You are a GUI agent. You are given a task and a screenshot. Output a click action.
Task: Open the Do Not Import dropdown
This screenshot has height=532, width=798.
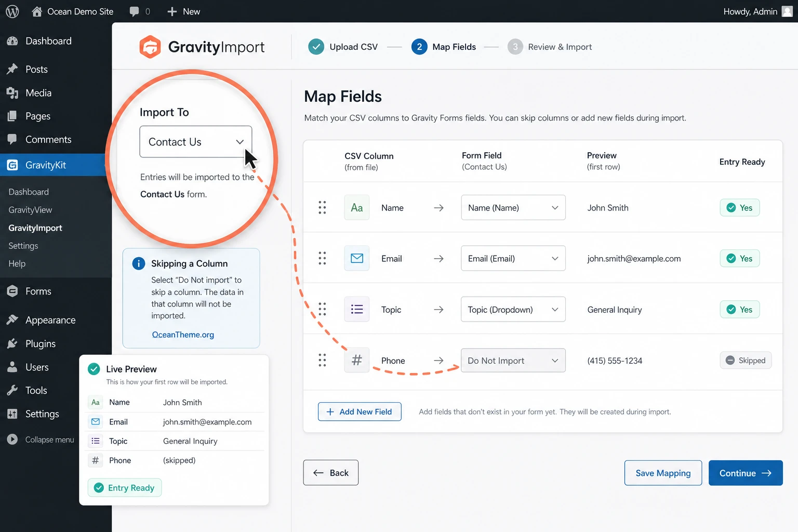pyautogui.click(x=513, y=360)
